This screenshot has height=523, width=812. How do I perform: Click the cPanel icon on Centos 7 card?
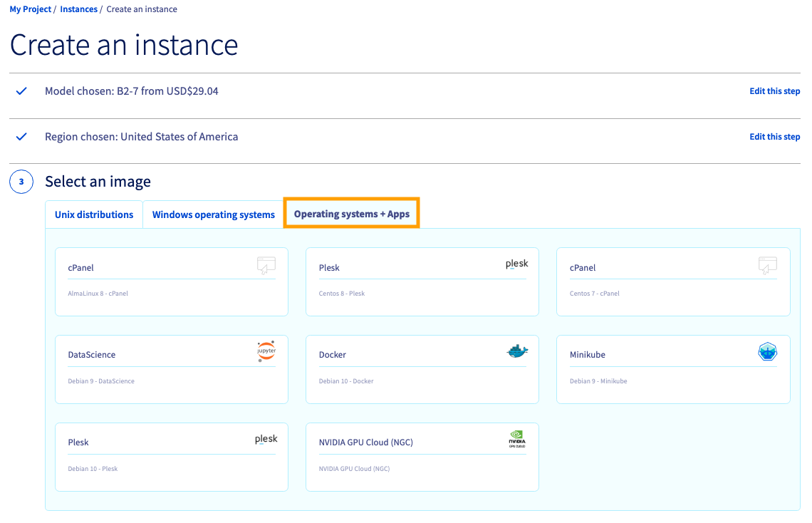pyautogui.click(x=767, y=265)
